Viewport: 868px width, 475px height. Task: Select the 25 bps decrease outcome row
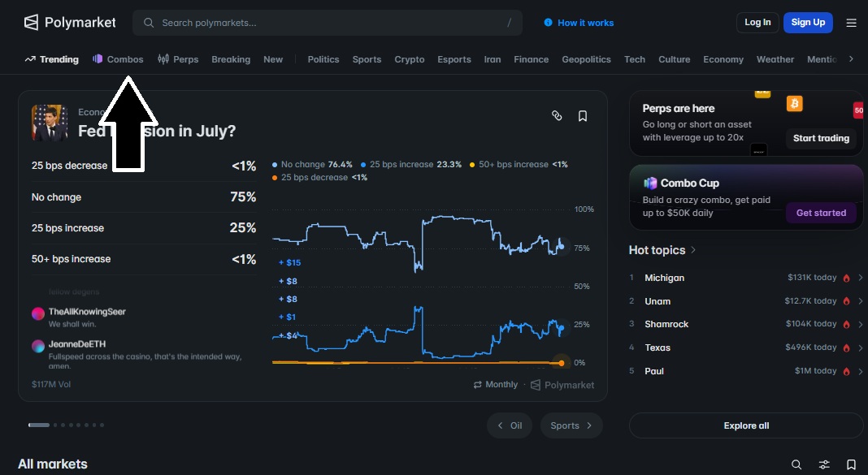point(144,166)
